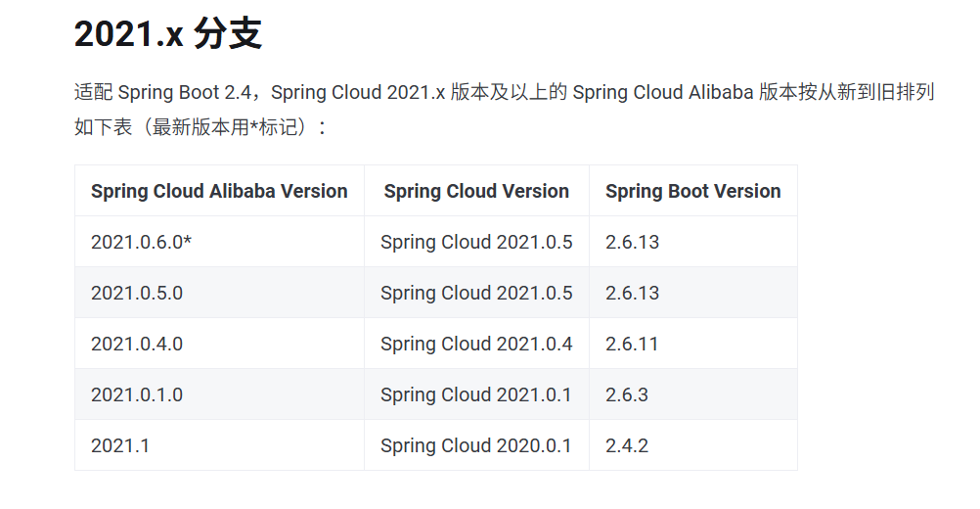Screen dimensions: 980x509
Task: Select the "Spring Boot Version" column header
Action: [x=692, y=191]
